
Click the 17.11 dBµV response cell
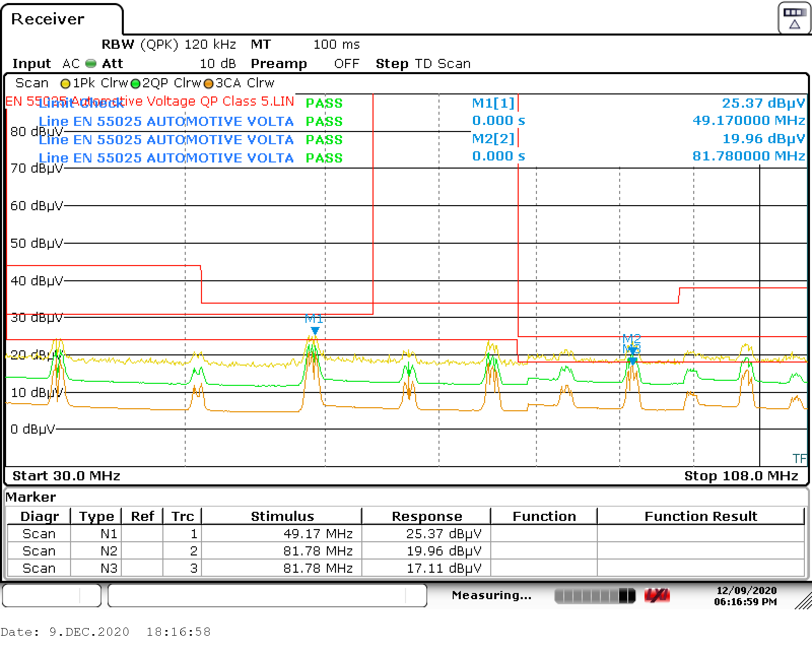(x=427, y=568)
